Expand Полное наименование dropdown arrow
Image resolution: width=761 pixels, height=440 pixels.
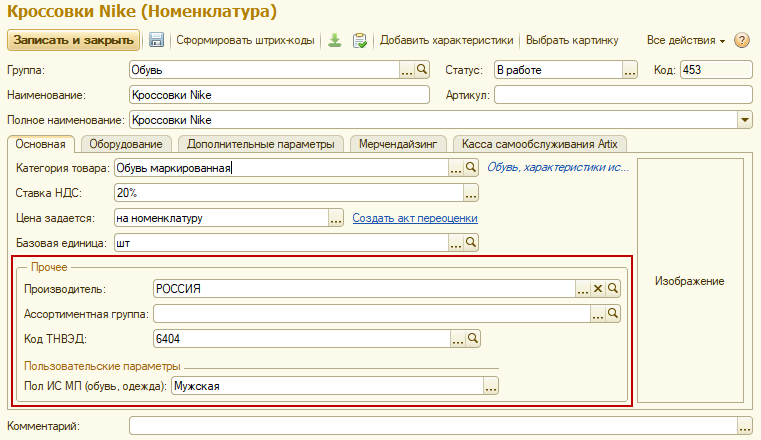744,120
